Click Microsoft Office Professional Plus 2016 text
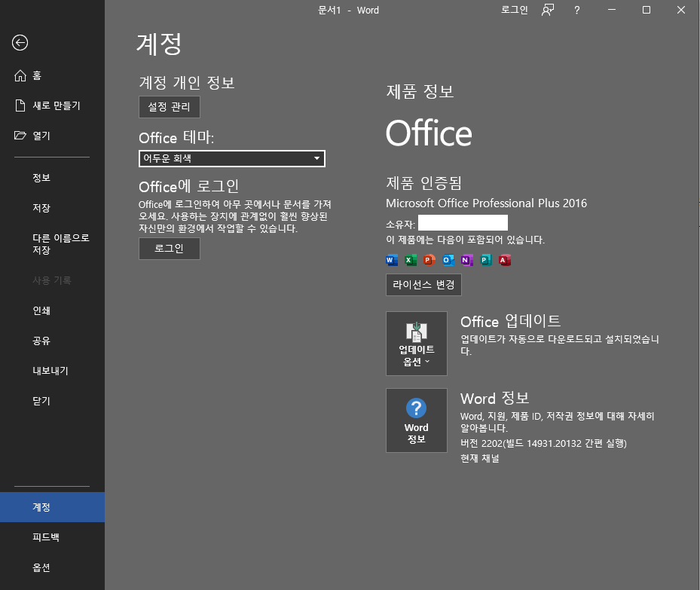This screenshot has height=590, width=700. (486, 203)
